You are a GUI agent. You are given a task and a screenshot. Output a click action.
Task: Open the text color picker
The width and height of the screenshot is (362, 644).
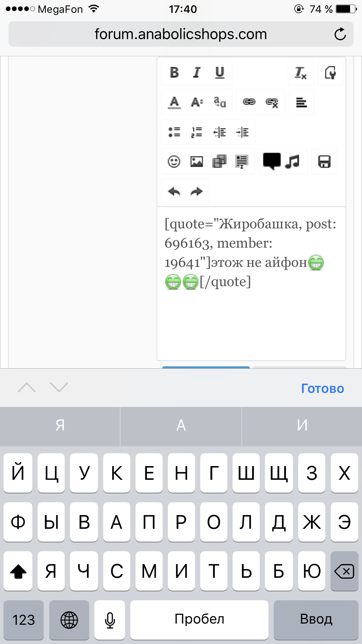pyautogui.click(x=174, y=102)
